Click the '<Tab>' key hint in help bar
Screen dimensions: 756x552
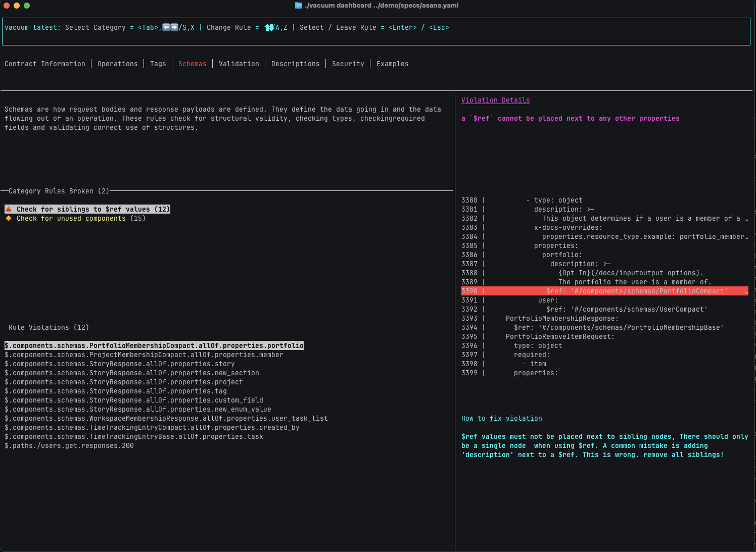point(148,27)
